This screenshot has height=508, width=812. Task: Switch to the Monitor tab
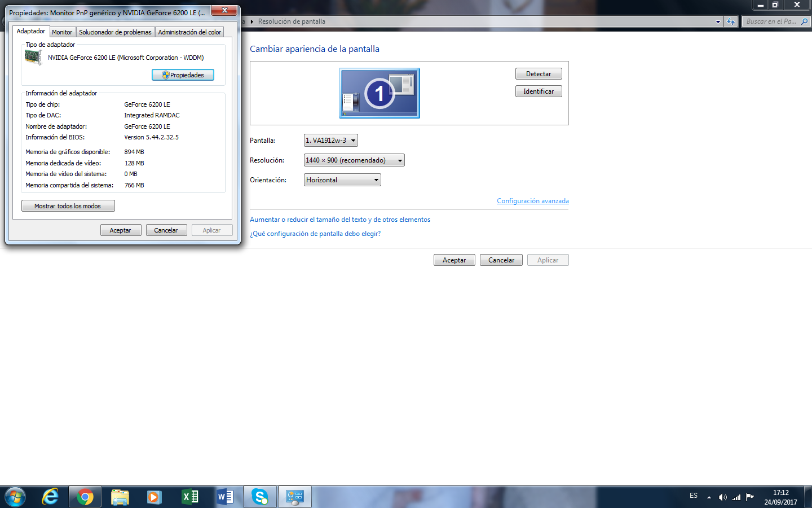(x=62, y=32)
